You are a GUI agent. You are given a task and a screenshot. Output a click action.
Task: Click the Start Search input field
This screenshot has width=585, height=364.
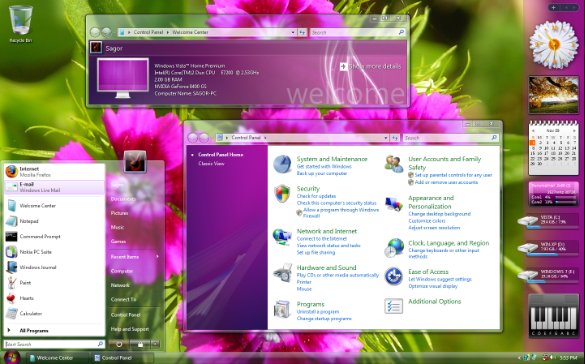tap(54, 344)
